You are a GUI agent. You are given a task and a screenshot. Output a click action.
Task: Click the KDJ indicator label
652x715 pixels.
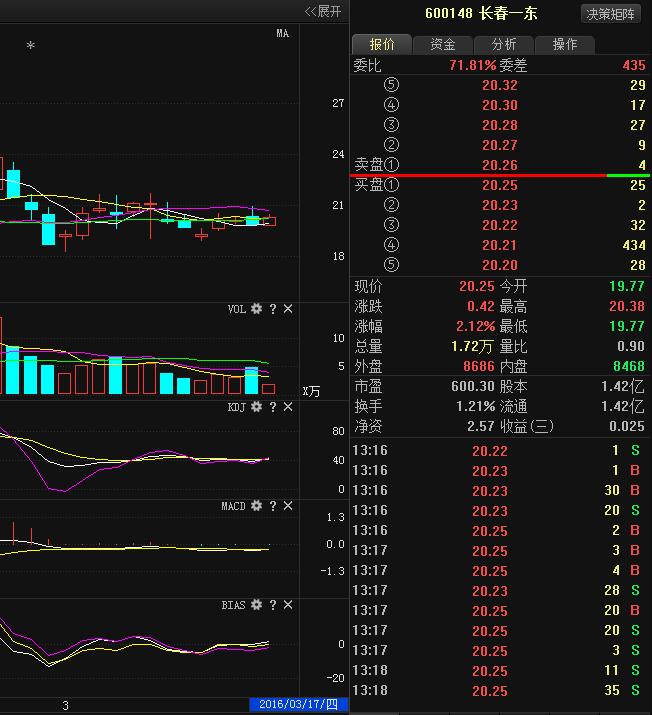tap(237, 407)
